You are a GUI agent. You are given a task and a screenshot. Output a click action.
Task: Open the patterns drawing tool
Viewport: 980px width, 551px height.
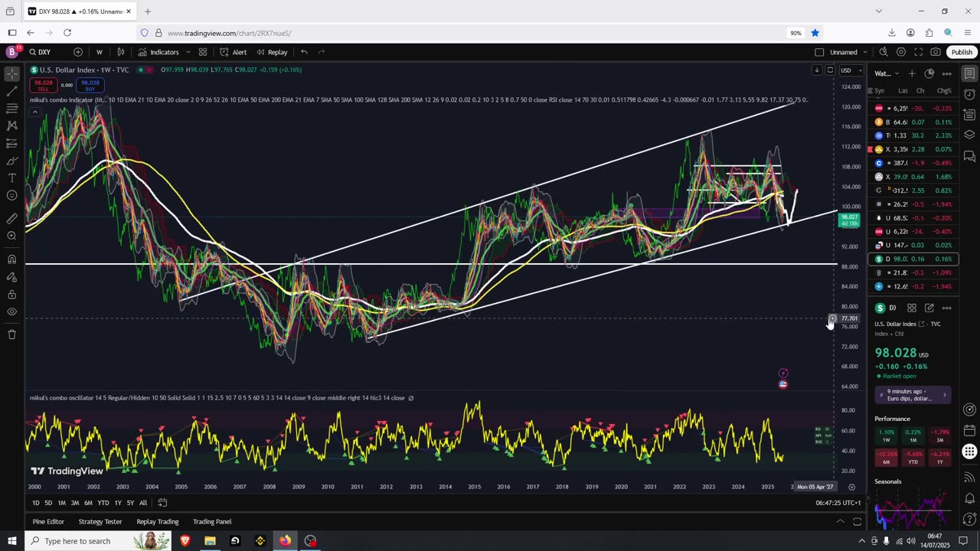[x=11, y=126]
